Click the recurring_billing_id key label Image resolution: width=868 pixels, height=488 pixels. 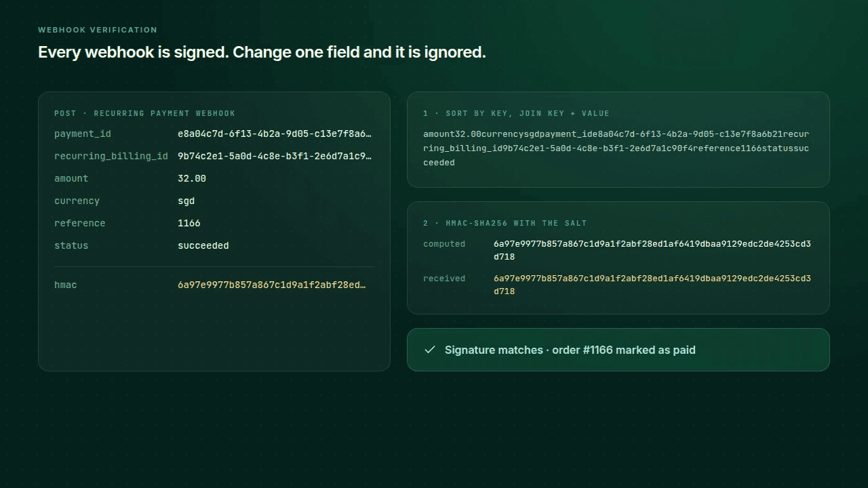[x=111, y=157]
